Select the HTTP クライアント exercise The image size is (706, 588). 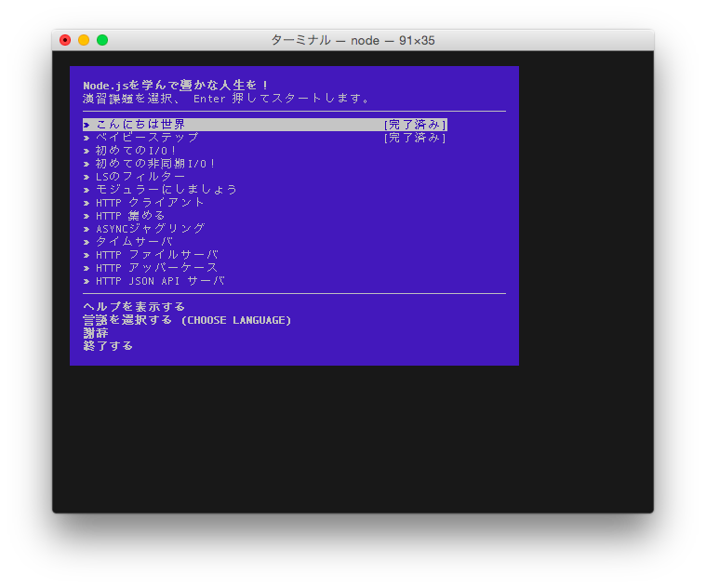[150, 203]
